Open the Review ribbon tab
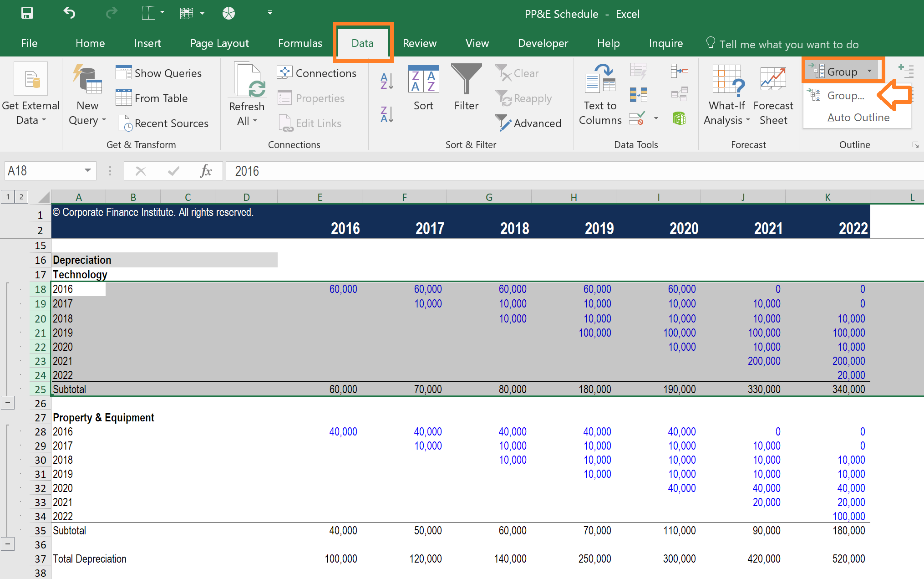The height and width of the screenshot is (579, 924). [419, 43]
